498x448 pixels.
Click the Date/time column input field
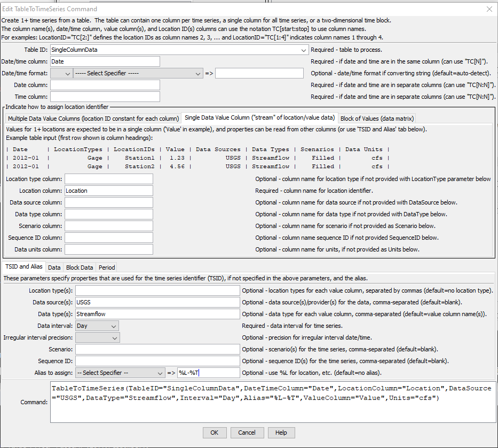(x=105, y=61)
